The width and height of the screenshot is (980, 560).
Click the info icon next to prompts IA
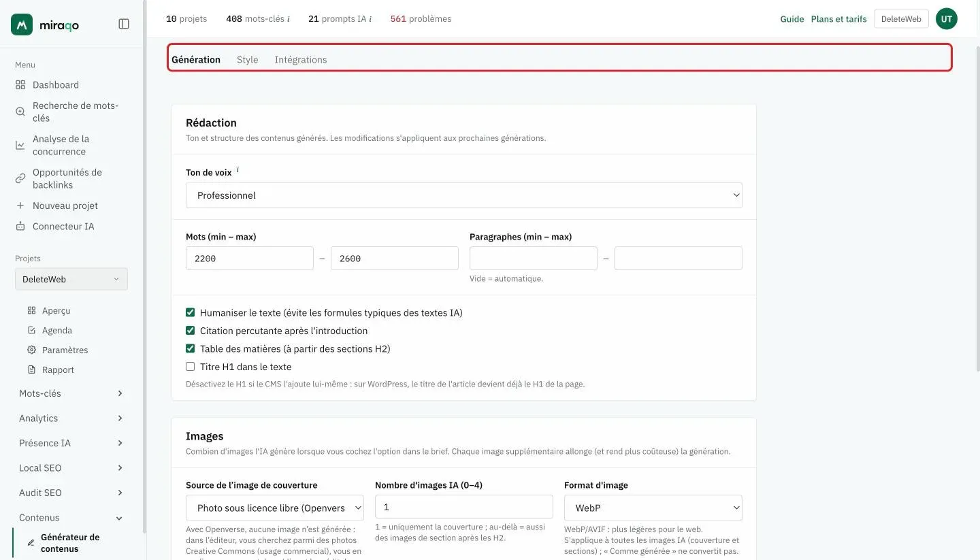click(x=370, y=19)
